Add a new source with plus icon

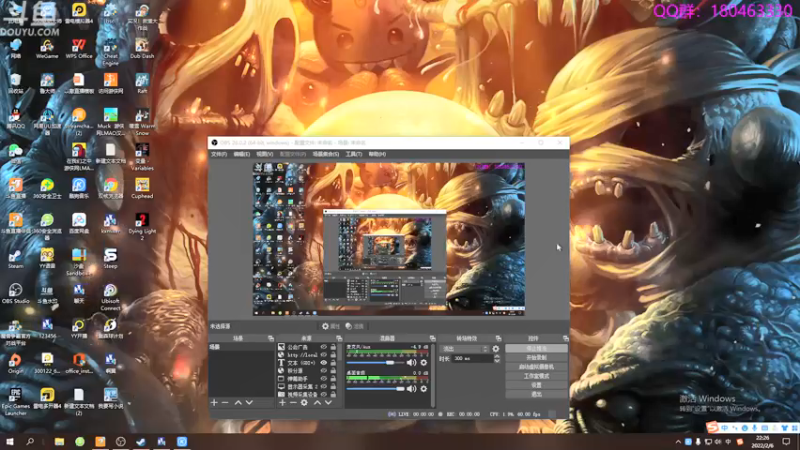(282, 403)
